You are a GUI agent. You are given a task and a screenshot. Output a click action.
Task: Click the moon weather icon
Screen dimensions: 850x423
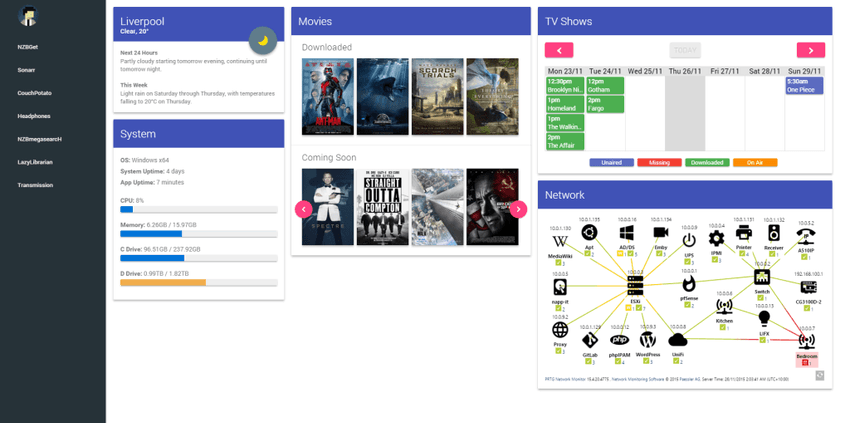point(263,41)
